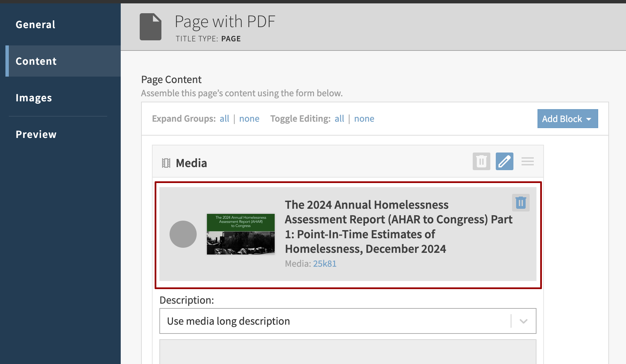626x364 pixels.
Task: Click the drag handle on the Media block
Action: tap(527, 161)
